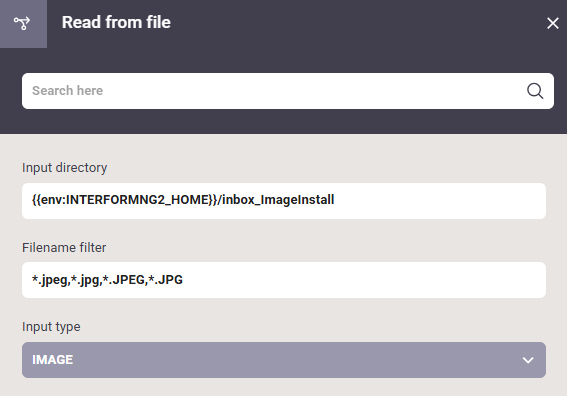The image size is (567, 396).
Task: Click the inbox_ImageInstall folder name text
Action: click(278, 200)
